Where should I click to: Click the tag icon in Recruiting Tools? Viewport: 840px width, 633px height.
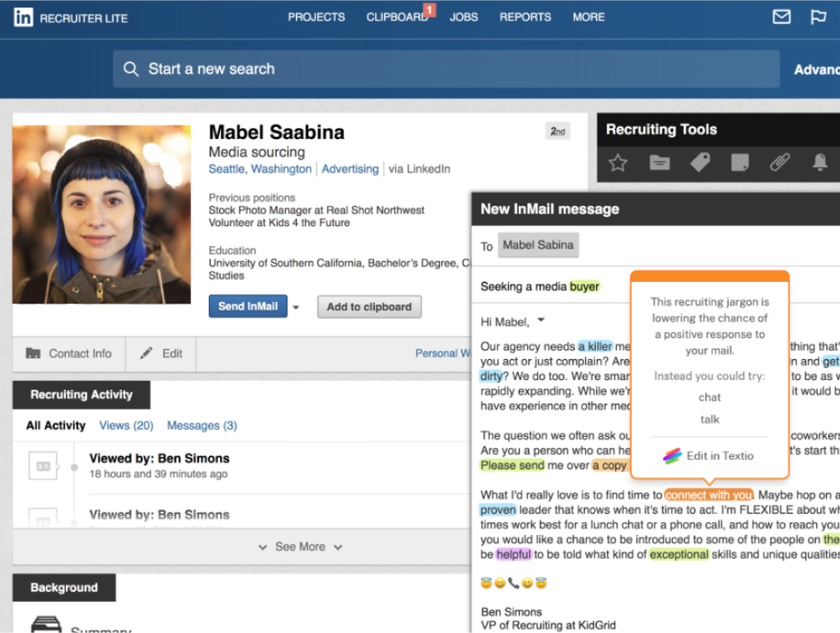pyautogui.click(x=699, y=162)
